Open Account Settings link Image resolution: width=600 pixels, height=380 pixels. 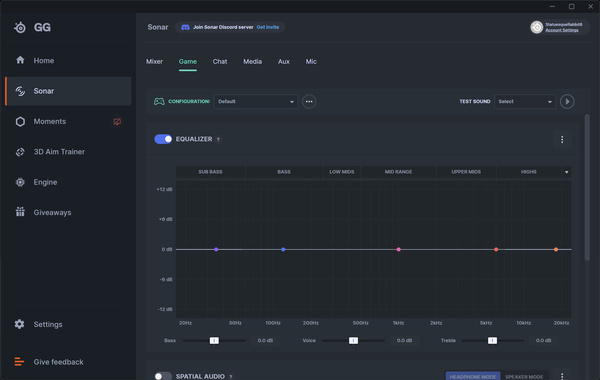click(x=562, y=30)
